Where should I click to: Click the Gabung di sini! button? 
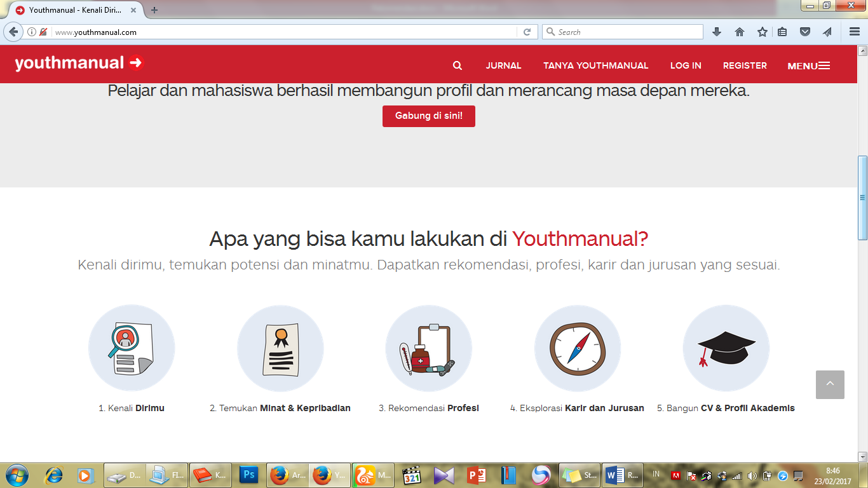pos(429,116)
